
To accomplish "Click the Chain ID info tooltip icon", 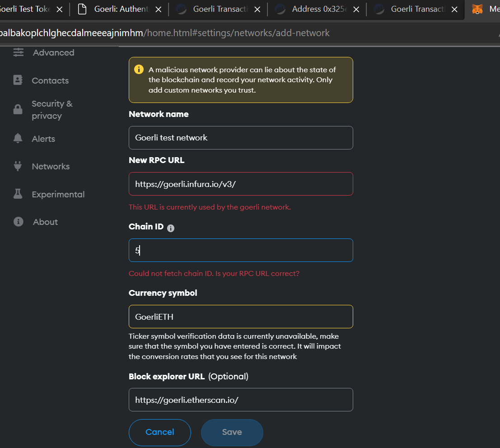I will (171, 228).
